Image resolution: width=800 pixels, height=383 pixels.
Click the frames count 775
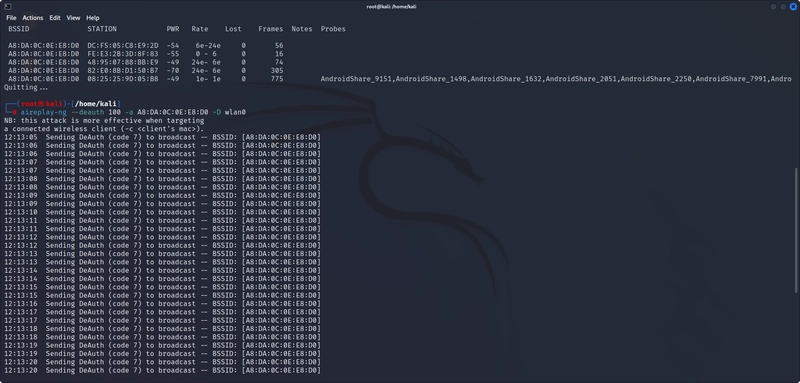coord(277,79)
